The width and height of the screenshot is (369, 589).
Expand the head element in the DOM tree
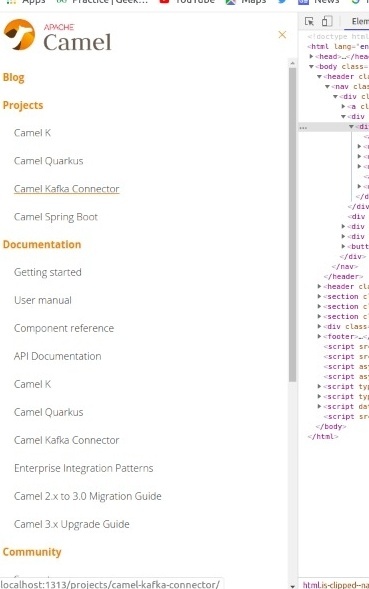(311, 56)
